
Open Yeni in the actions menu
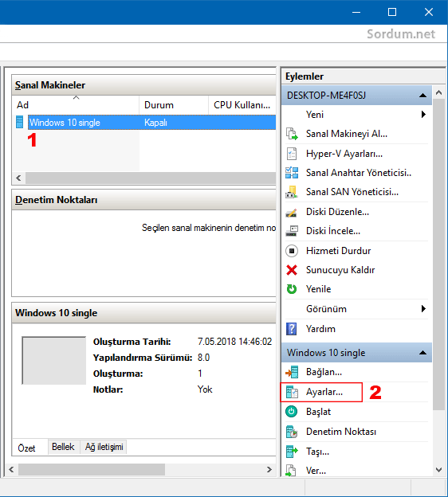pos(315,115)
